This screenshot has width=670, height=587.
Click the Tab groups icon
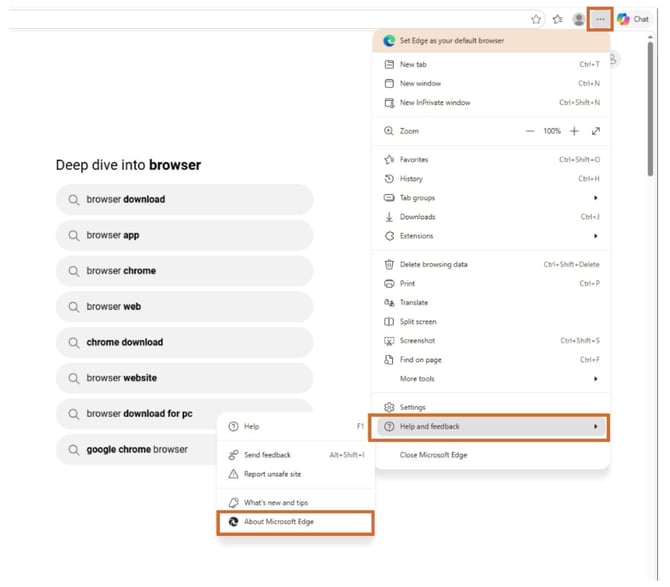point(389,198)
